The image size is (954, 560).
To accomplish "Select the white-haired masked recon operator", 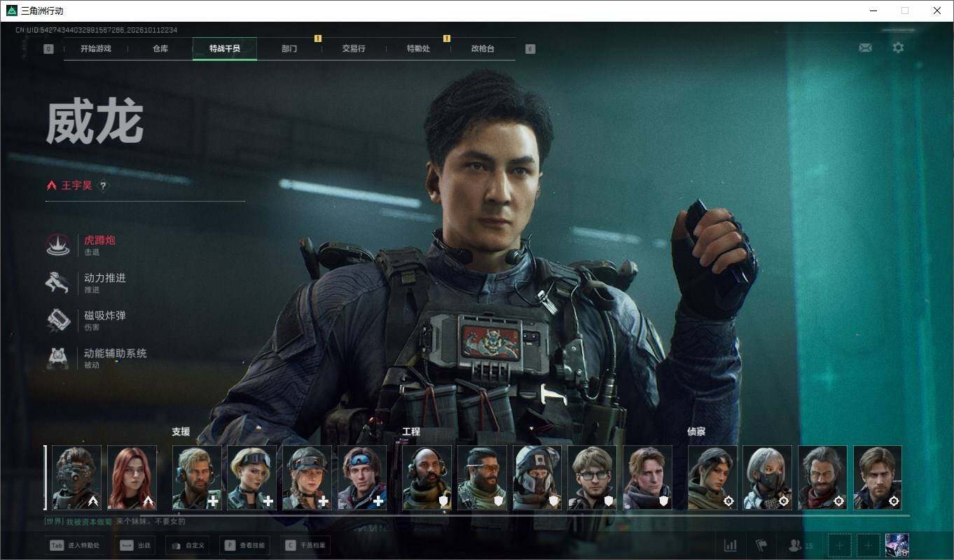I will click(768, 477).
